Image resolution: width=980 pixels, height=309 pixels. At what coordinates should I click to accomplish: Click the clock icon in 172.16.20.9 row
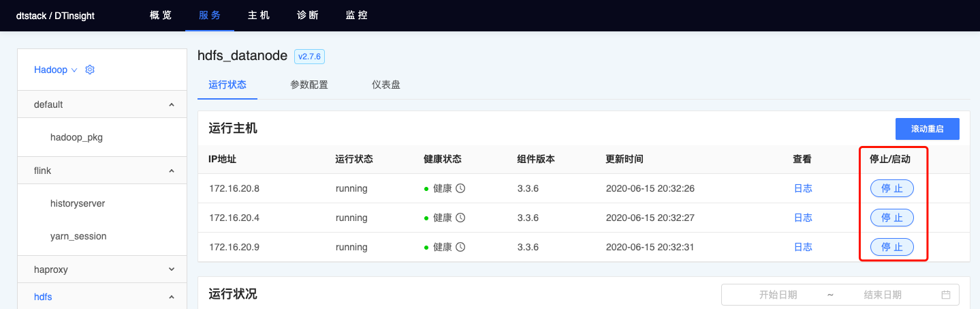(x=460, y=247)
